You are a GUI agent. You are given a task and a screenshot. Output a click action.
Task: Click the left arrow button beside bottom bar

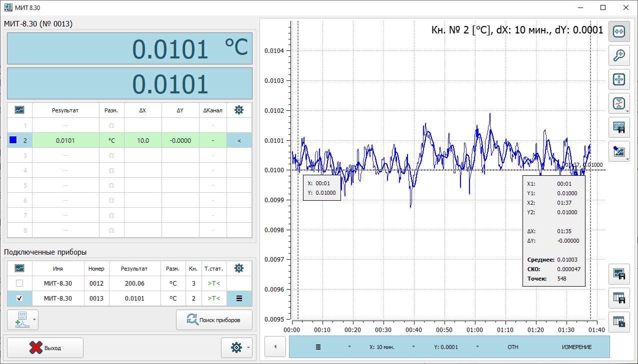(275, 347)
